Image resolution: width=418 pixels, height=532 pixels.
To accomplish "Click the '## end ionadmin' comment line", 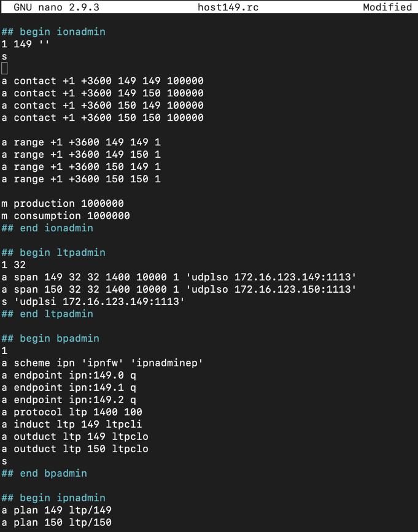I will 47,228.
